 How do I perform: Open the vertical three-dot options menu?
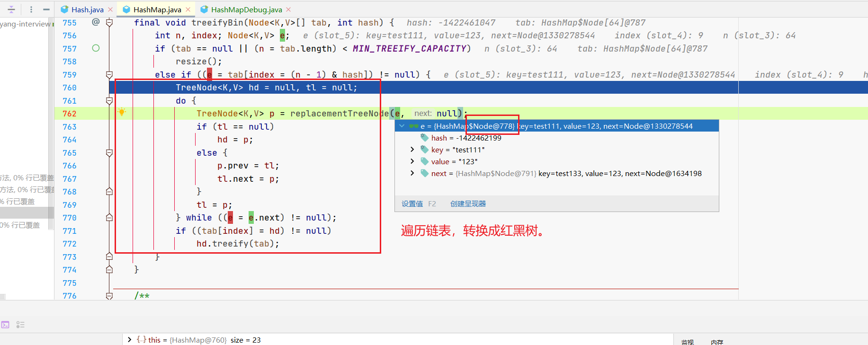(31, 9)
